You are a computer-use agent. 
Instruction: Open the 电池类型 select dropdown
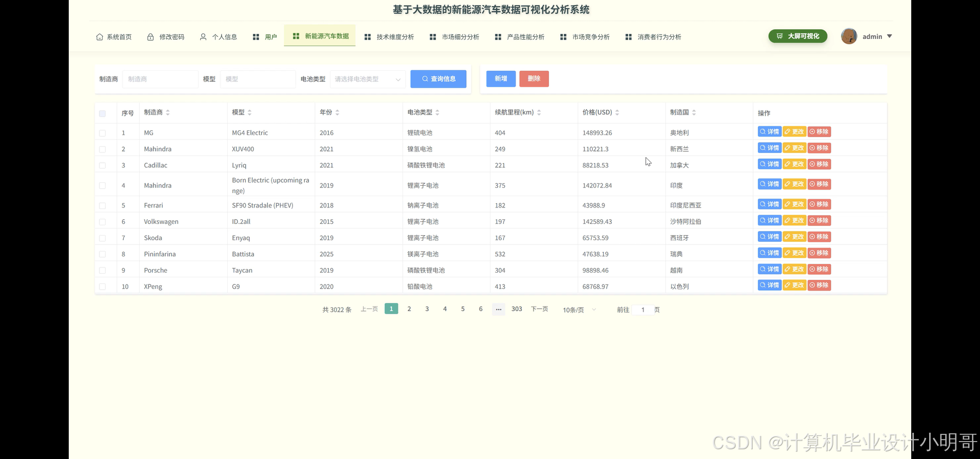367,79
